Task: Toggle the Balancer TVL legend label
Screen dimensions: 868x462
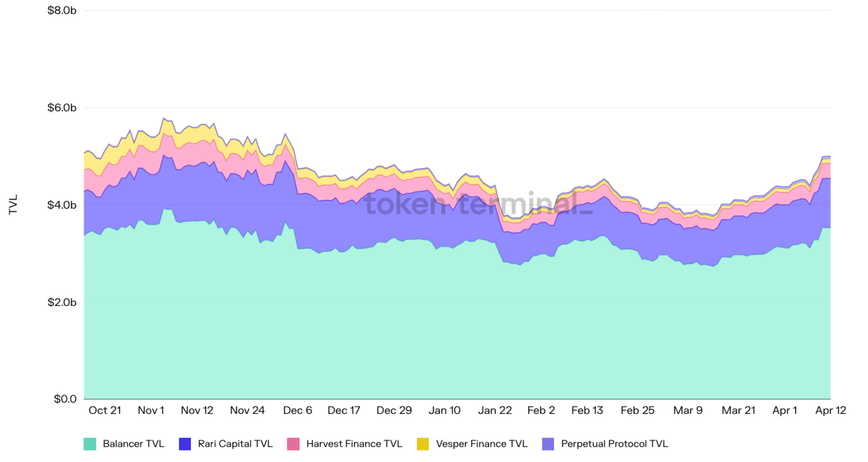Action: (x=134, y=444)
